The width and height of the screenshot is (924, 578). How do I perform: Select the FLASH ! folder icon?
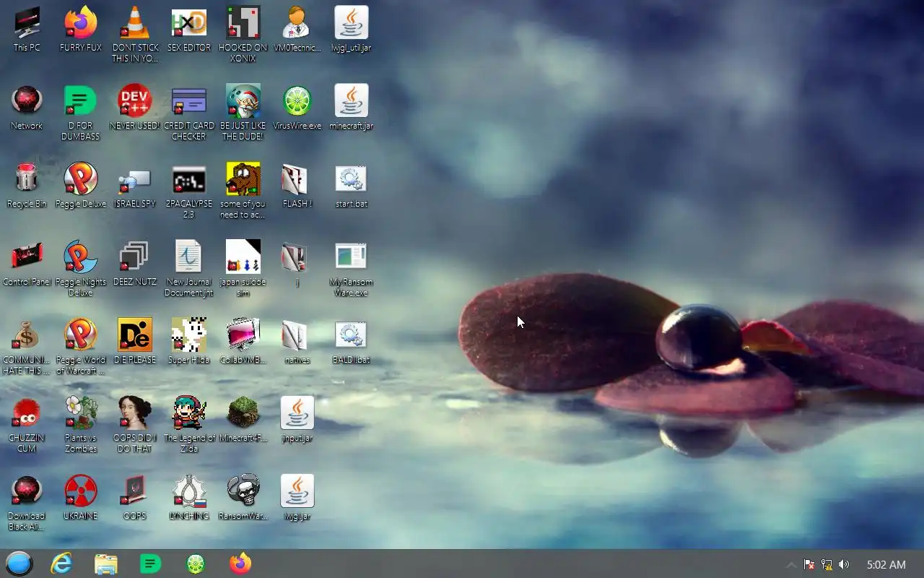point(297,186)
